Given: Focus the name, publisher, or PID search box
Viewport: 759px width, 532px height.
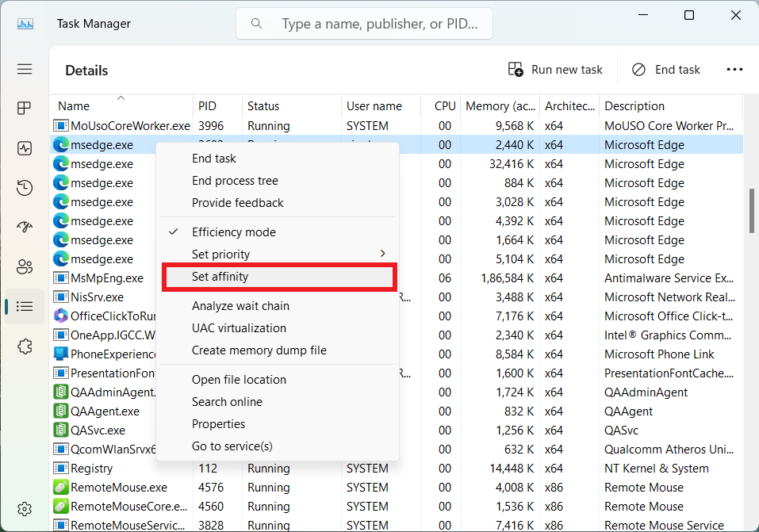Looking at the screenshot, I should (364, 23).
